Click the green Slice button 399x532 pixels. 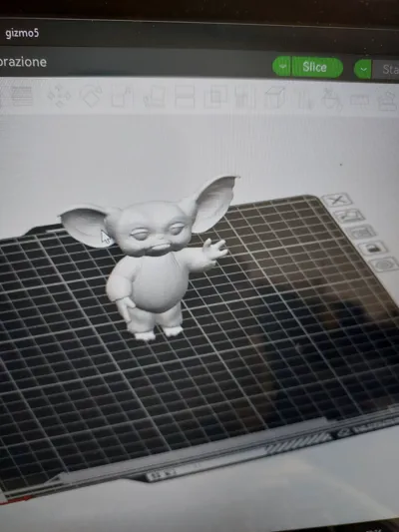tap(317, 67)
